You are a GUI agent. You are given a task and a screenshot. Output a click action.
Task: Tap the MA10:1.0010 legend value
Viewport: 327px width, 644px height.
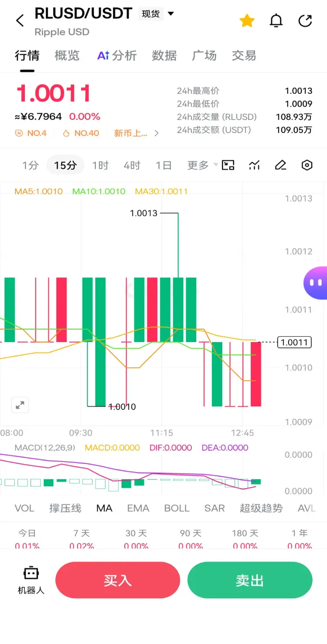coord(99,191)
